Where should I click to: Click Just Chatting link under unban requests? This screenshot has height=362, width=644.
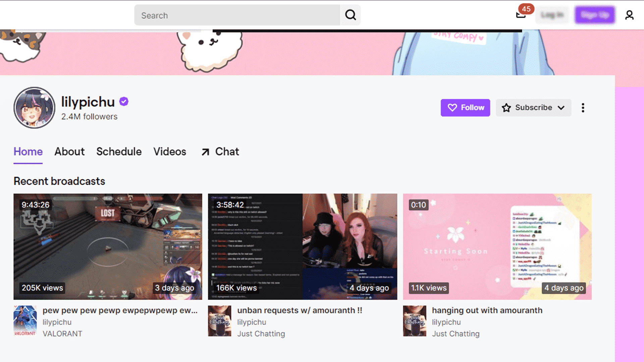[261, 334]
